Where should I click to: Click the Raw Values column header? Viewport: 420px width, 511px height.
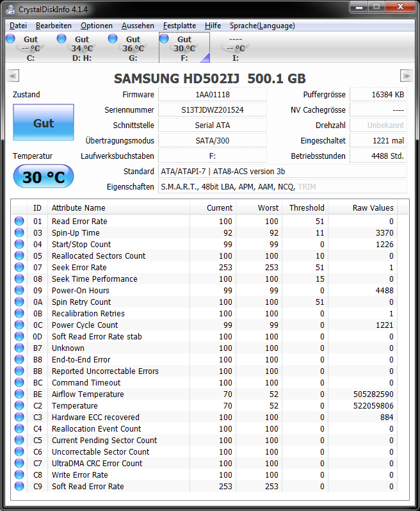point(362,207)
